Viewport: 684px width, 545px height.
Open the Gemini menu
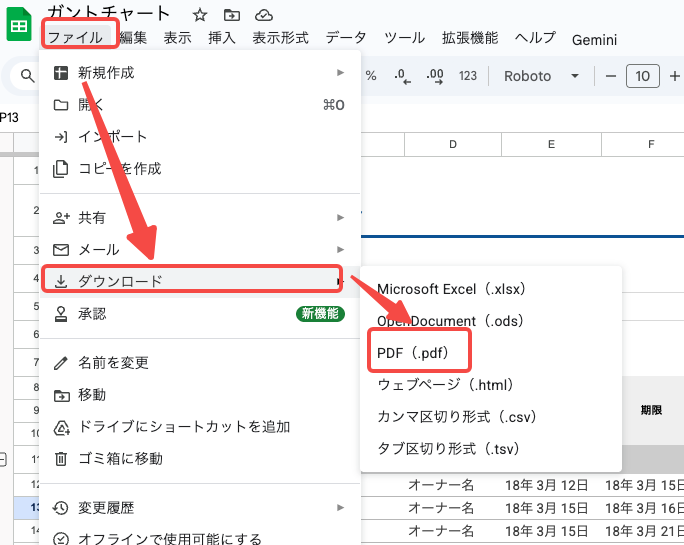click(594, 40)
